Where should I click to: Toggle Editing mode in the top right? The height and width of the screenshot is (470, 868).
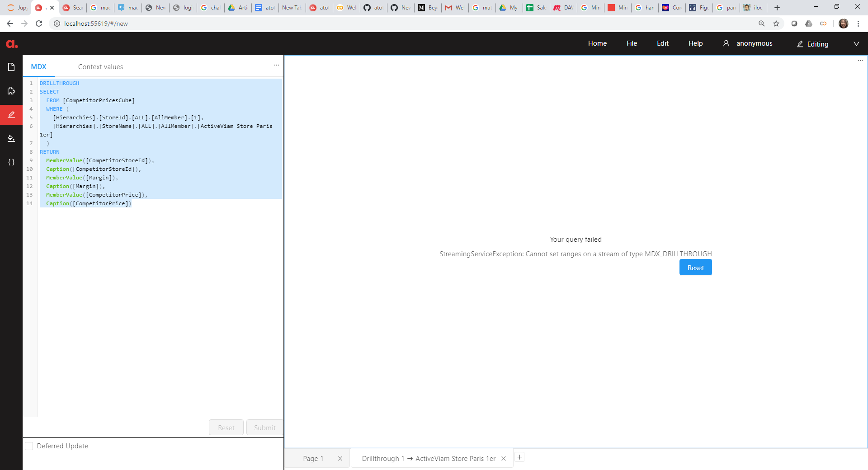pyautogui.click(x=812, y=44)
